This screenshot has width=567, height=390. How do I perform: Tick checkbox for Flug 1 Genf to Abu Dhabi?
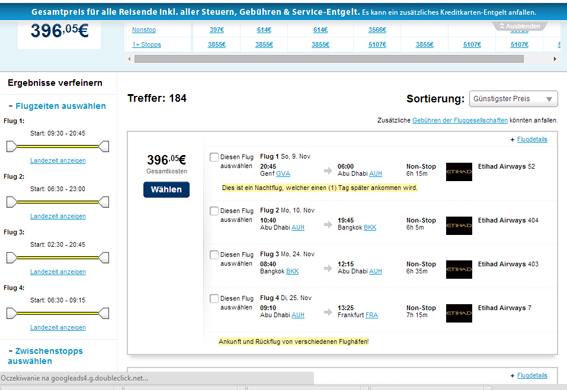[x=214, y=157]
